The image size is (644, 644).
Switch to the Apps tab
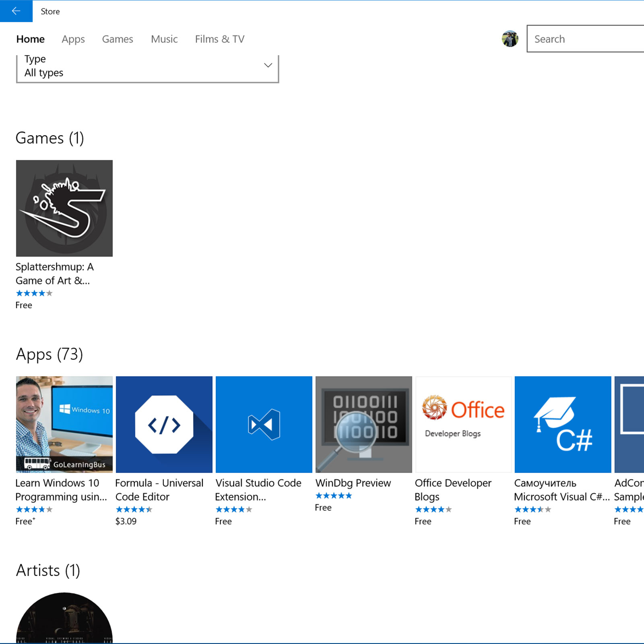click(x=73, y=39)
